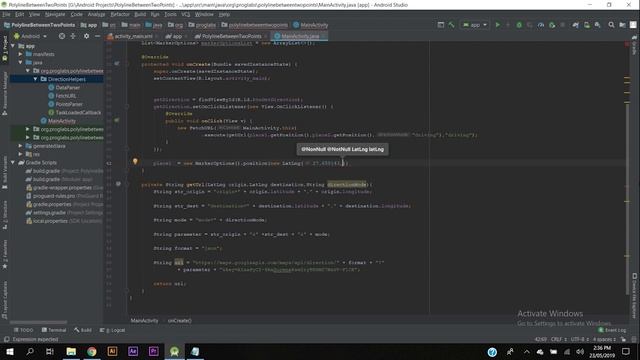The height and width of the screenshot is (360, 640).
Task: Click Search Everywhere magnifier icon
Action: (x=611, y=25)
